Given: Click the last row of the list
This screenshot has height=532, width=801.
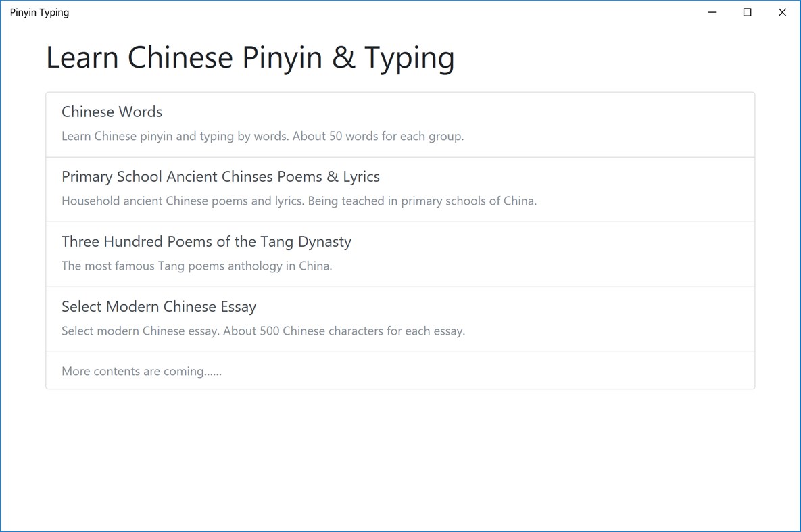Looking at the screenshot, I should (x=399, y=371).
